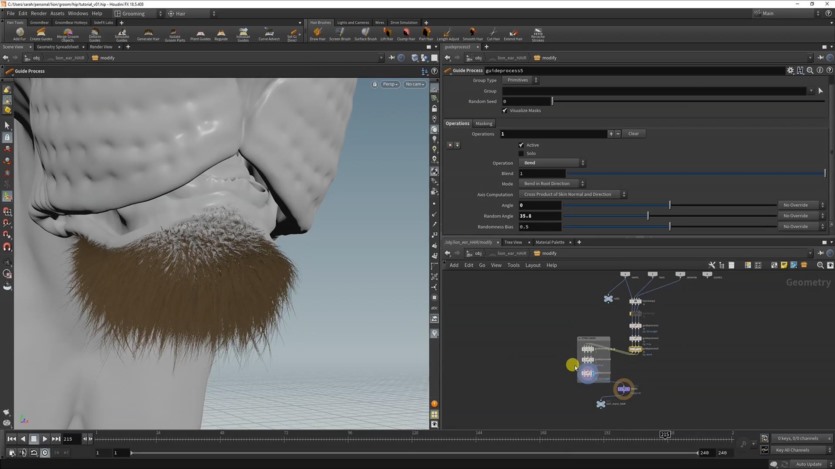Click the Recache Strokes shelf tool
The height and width of the screenshot is (469, 835).
538,34
